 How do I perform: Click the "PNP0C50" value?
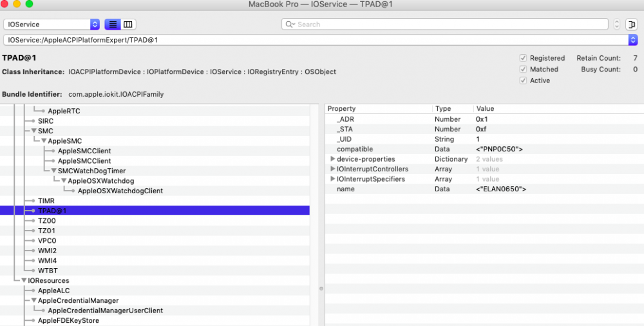click(x=499, y=149)
